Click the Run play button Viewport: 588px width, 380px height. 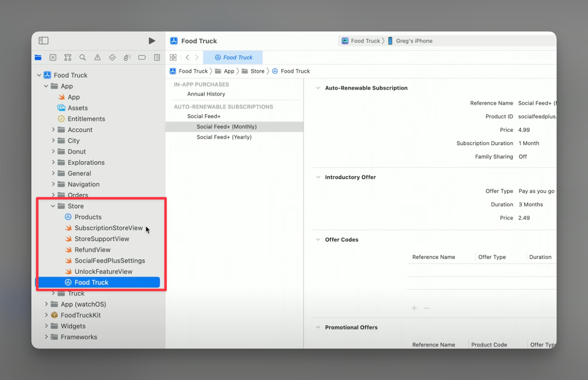point(152,41)
